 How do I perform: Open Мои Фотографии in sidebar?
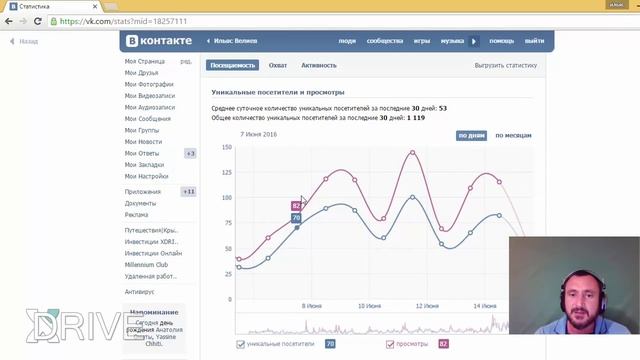pyautogui.click(x=149, y=84)
